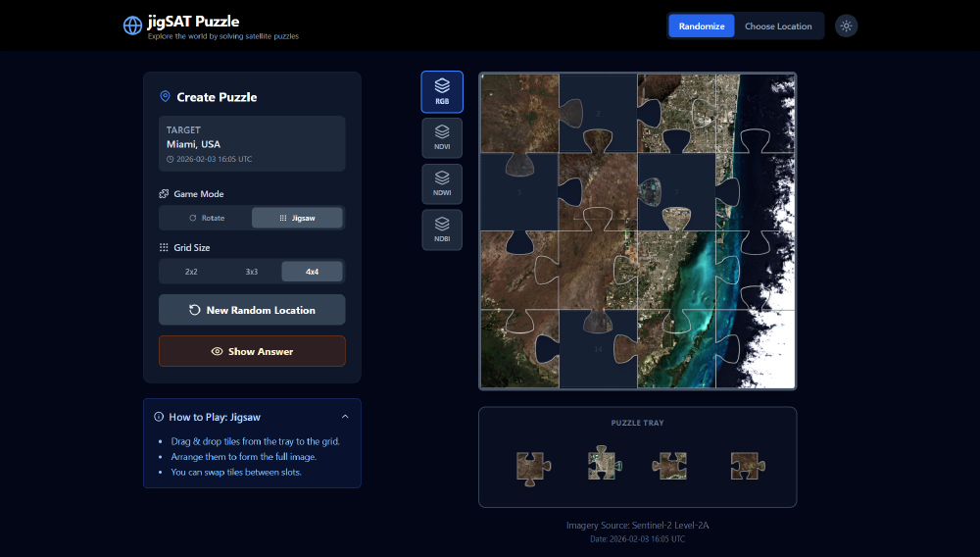Click the info icon beside How to Play
The image size is (980, 557).
(x=159, y=417)
